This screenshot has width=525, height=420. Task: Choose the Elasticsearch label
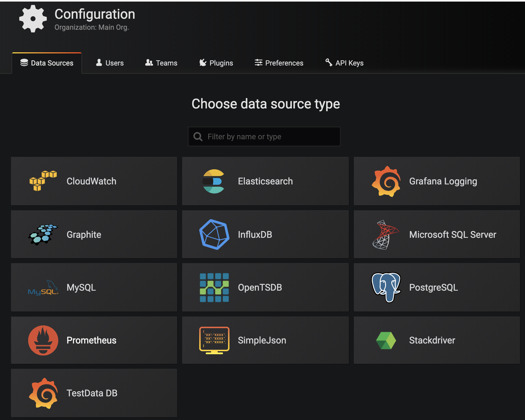[265, 181]
